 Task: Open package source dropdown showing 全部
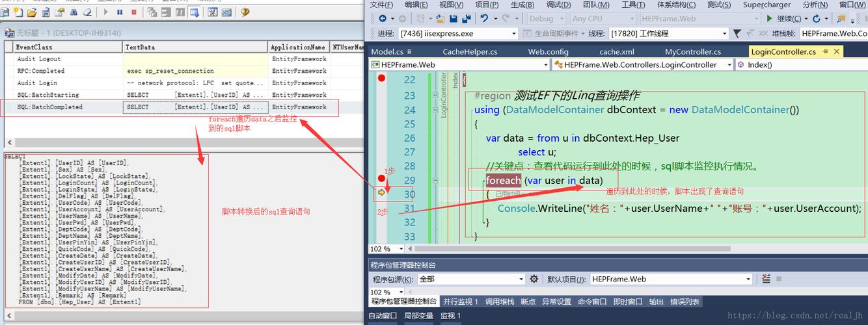(x=470, y=279)
